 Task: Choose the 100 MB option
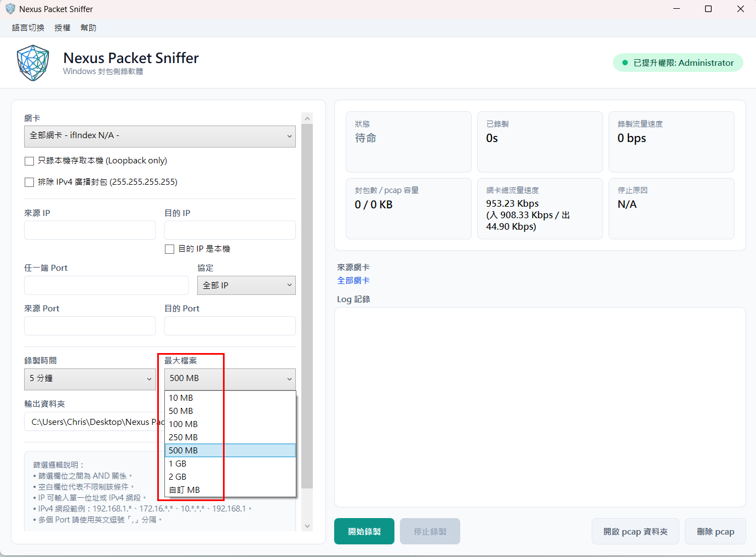tap(230, 424)
